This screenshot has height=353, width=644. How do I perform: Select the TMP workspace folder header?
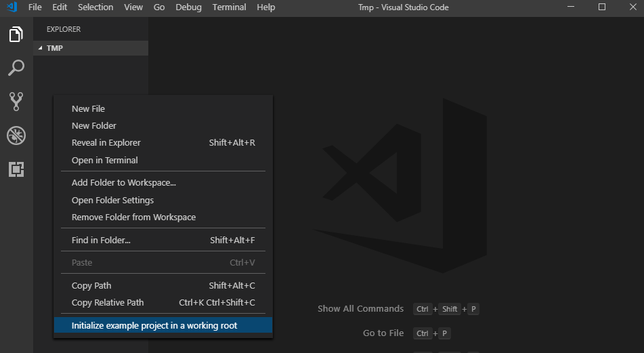91,48
